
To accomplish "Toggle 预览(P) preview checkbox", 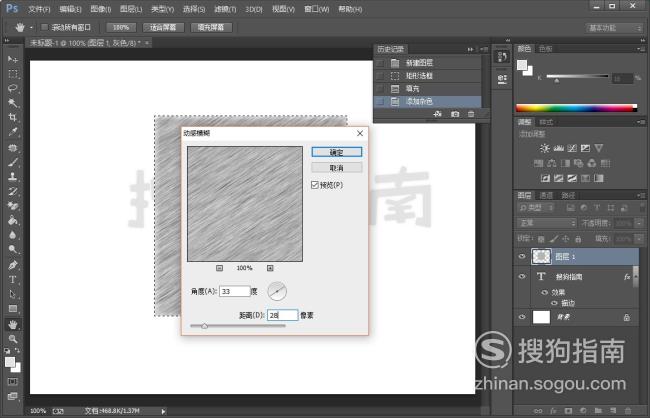I will point(315,185).
